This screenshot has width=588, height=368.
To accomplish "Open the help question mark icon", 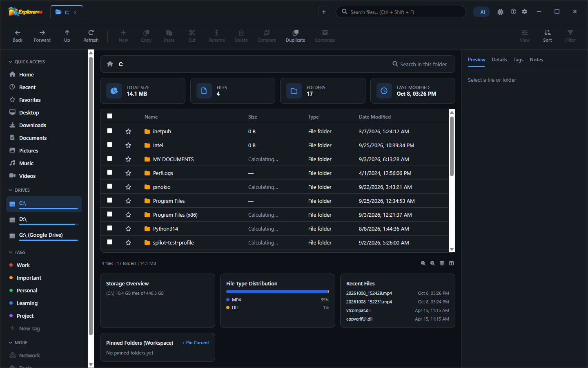I will pyautogui.click(x=513, y=12).
